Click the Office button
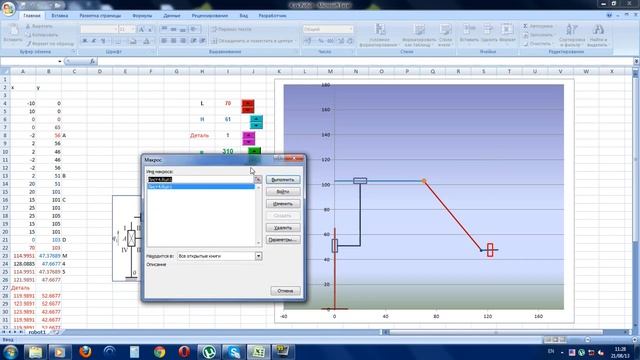Screen dimensions: 640x360 (x=9, y=8)
